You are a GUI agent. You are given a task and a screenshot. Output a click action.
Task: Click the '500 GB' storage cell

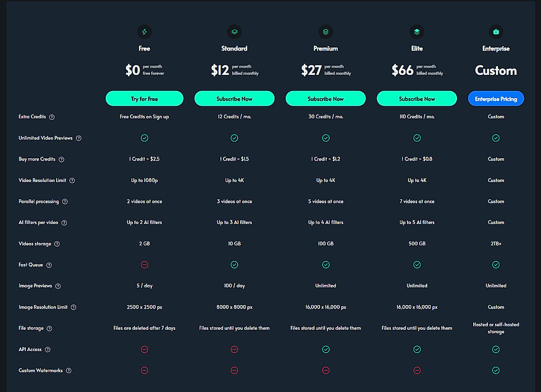417,244
